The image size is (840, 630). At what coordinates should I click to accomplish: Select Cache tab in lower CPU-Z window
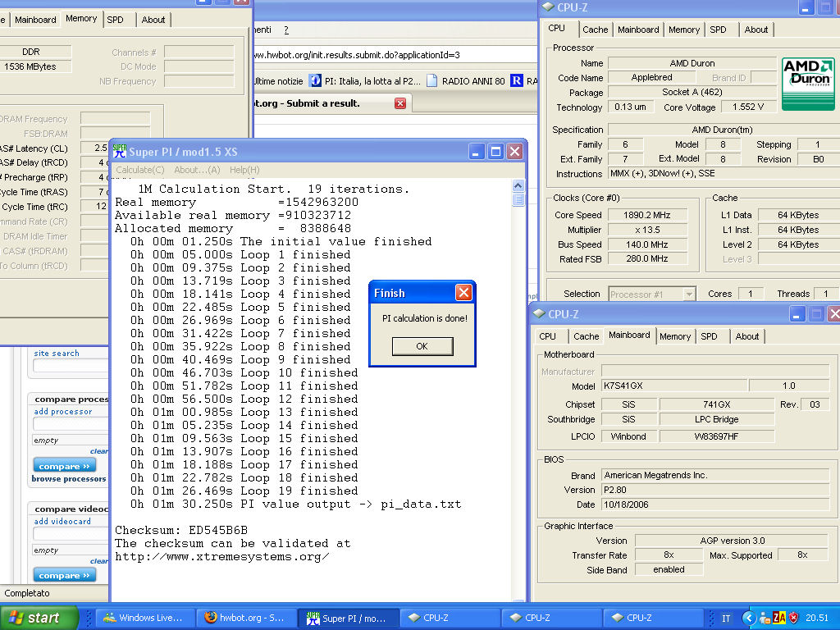pyautogui.click(x=586, y=336)
